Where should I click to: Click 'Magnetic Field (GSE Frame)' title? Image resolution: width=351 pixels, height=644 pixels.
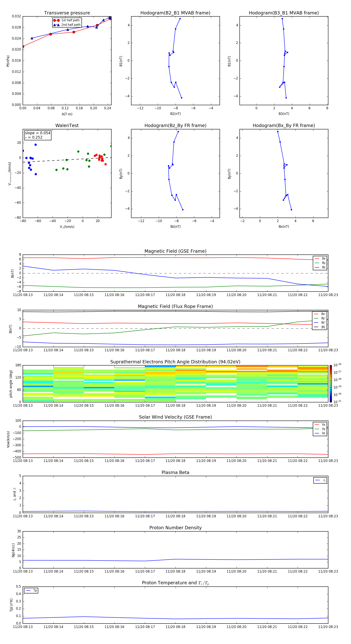pyautogui.click(x=175, y=251)
